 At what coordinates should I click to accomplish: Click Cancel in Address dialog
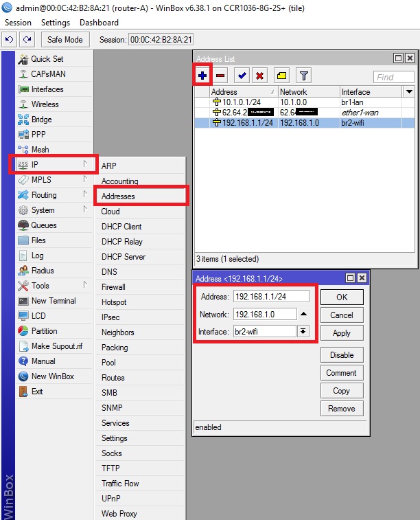tap(342, 315)
